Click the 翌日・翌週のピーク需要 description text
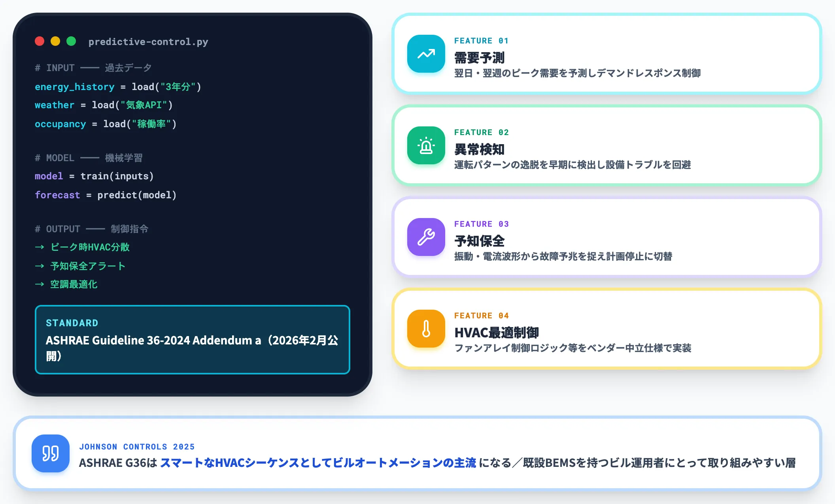Viewport: 835px width, 504px height. [x=577, y=73]
